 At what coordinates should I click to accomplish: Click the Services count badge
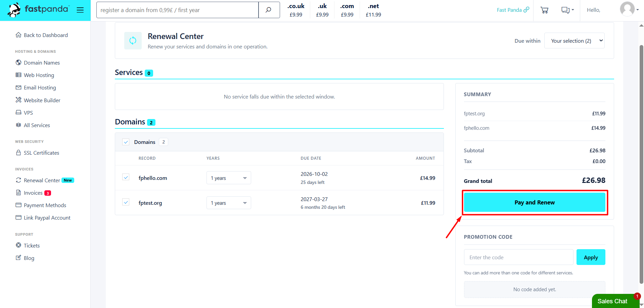click(x=149, y=73)
